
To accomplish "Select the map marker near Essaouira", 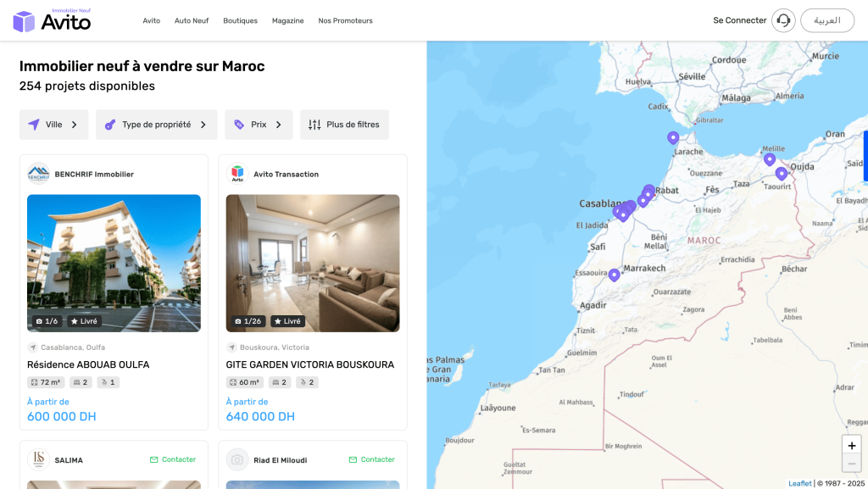I will [615, 275].
